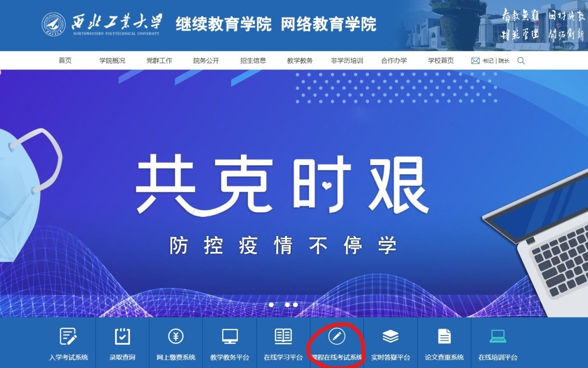
Task: Select the 教学教务 menu item
Action: 300,60
